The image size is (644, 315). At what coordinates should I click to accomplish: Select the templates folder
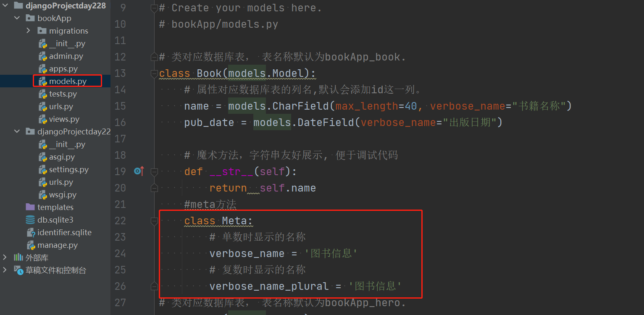[55, 207]
